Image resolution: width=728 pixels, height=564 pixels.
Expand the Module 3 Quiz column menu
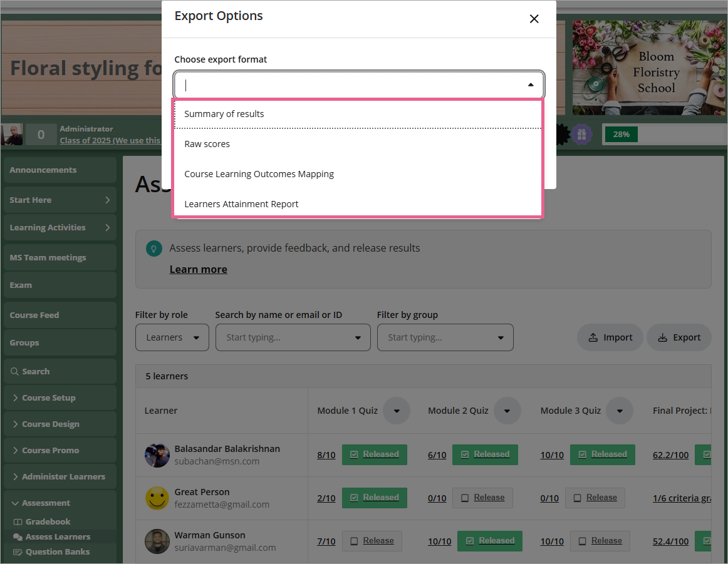pyautogui.click(x=620, y=411)
